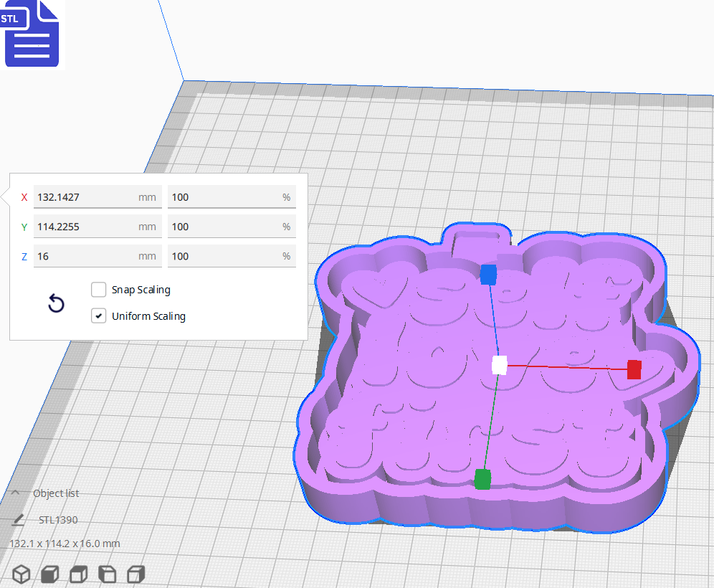The image size is (714, 588).
Task: Click the X percentage field showing 100
Action: coord(232,196)
